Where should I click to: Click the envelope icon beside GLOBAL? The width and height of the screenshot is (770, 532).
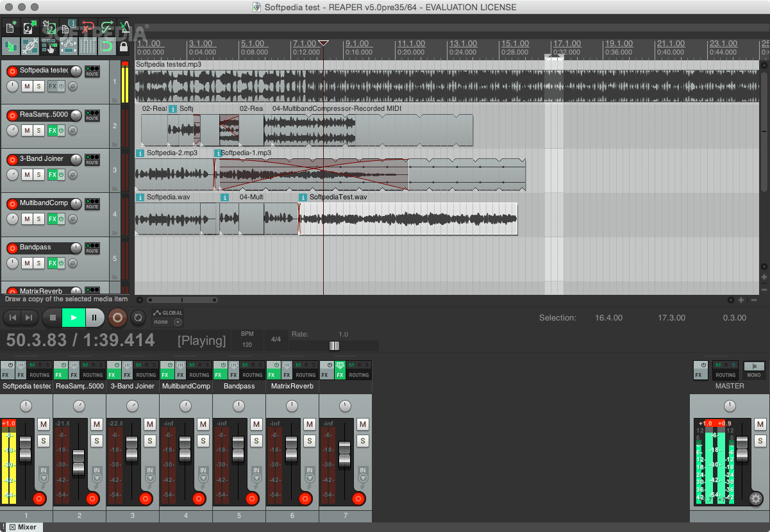click(x=157, y=313)
